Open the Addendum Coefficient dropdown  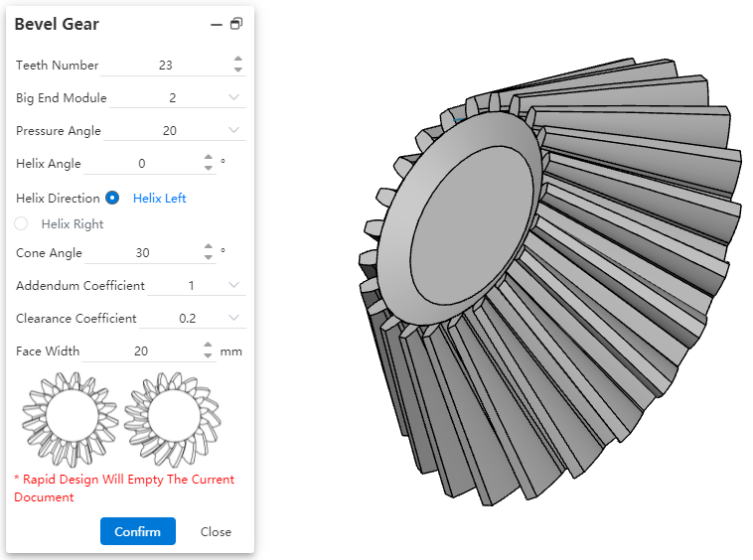coord(233,285)
